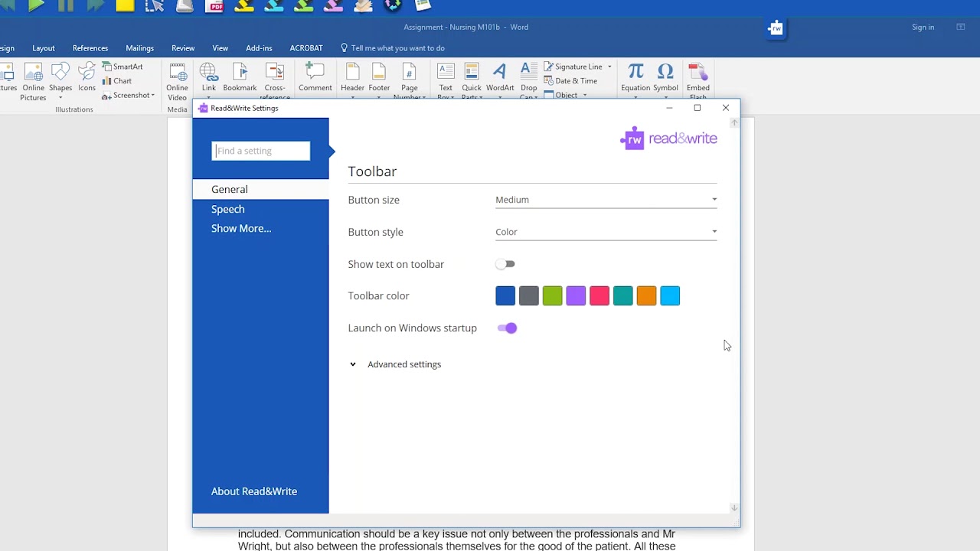980x551 pixels.
Task: Select the blue highlighter tool
Action: point(274,5)
